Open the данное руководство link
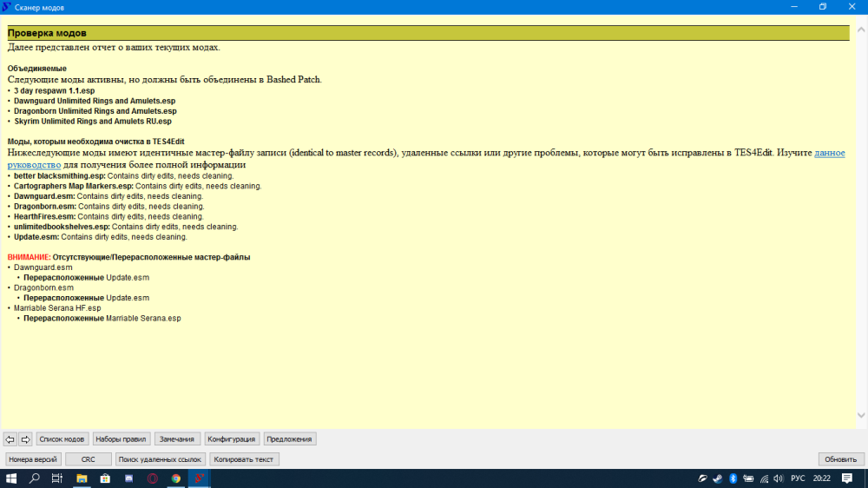868x488 pixels. click(829, 153)
